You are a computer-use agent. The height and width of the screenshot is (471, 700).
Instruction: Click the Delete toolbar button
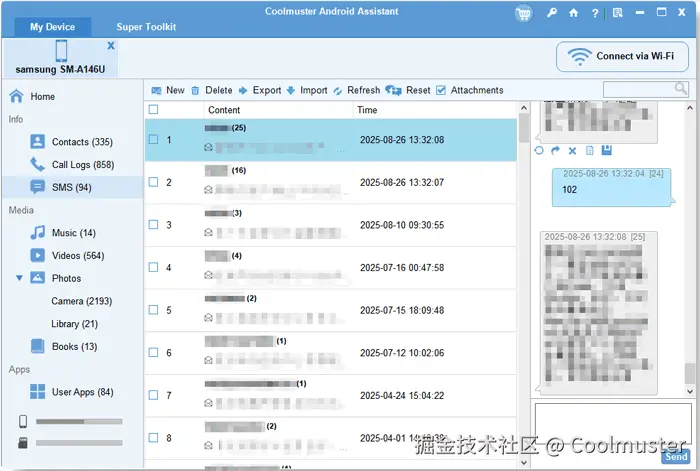tap(212, 90)
